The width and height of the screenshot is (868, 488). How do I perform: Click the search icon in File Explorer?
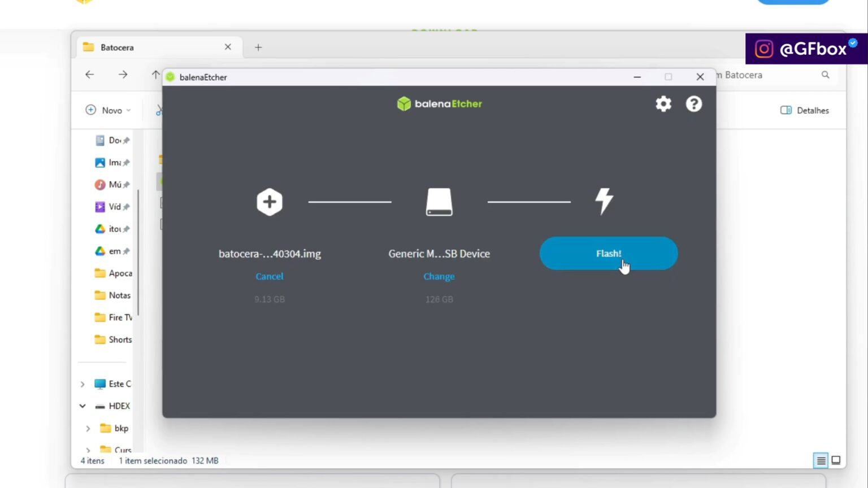[826, 75]
